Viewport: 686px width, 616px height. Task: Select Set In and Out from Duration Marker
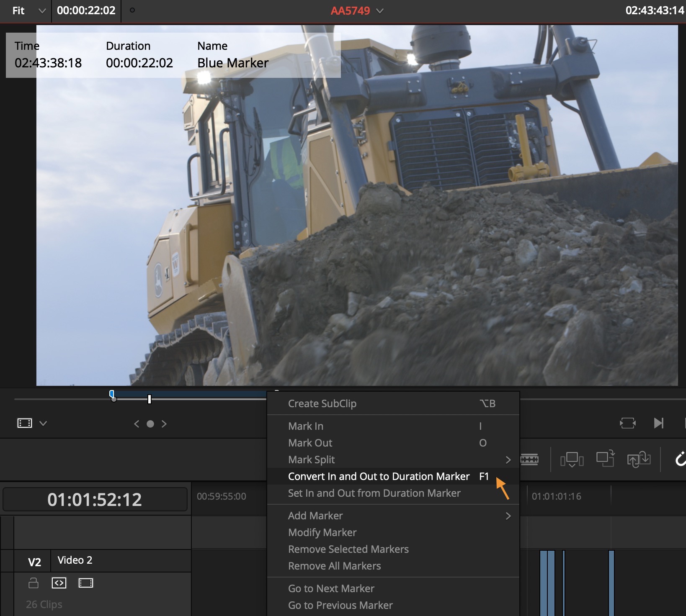(x=393, y=493)
